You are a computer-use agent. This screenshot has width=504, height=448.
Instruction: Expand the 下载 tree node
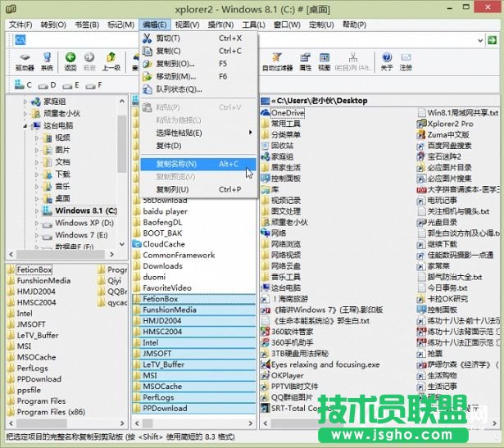point(36,174)
